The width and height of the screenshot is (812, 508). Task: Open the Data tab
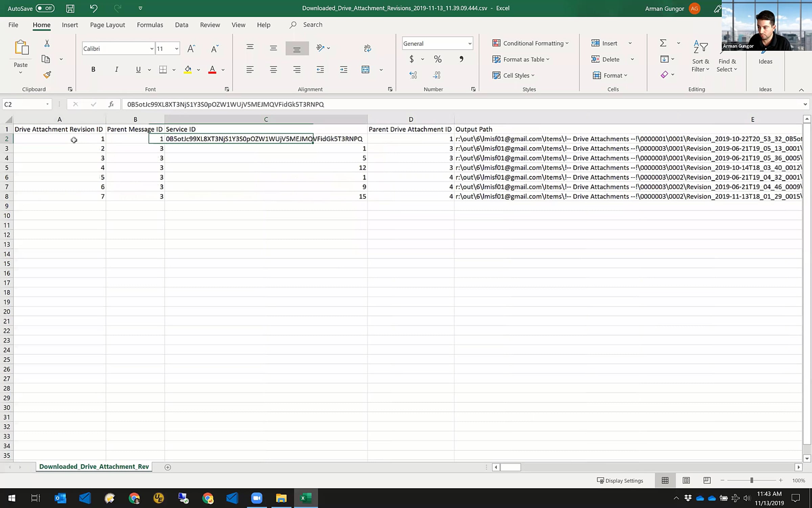[182, 25]
